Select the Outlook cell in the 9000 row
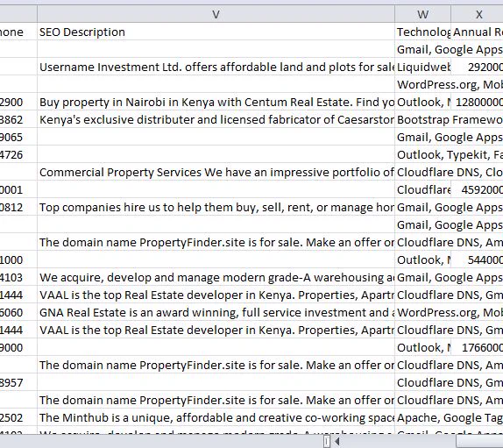 click(x=422, y=347)
